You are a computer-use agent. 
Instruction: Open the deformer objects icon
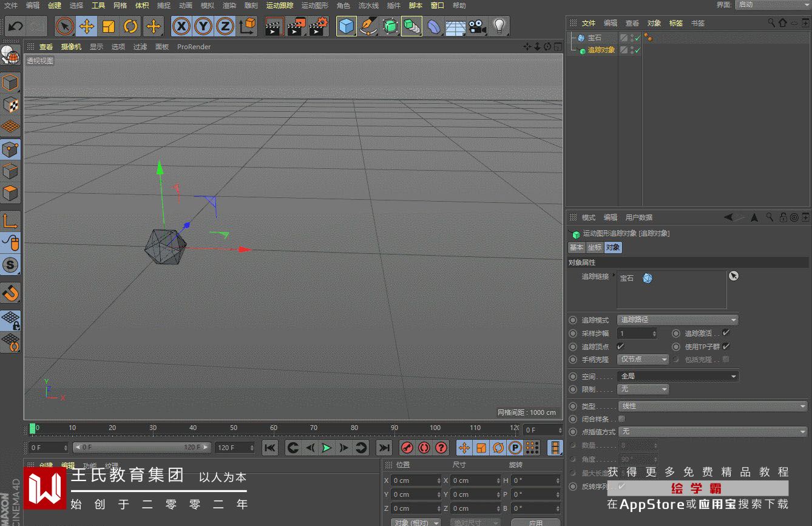point(434,26)
